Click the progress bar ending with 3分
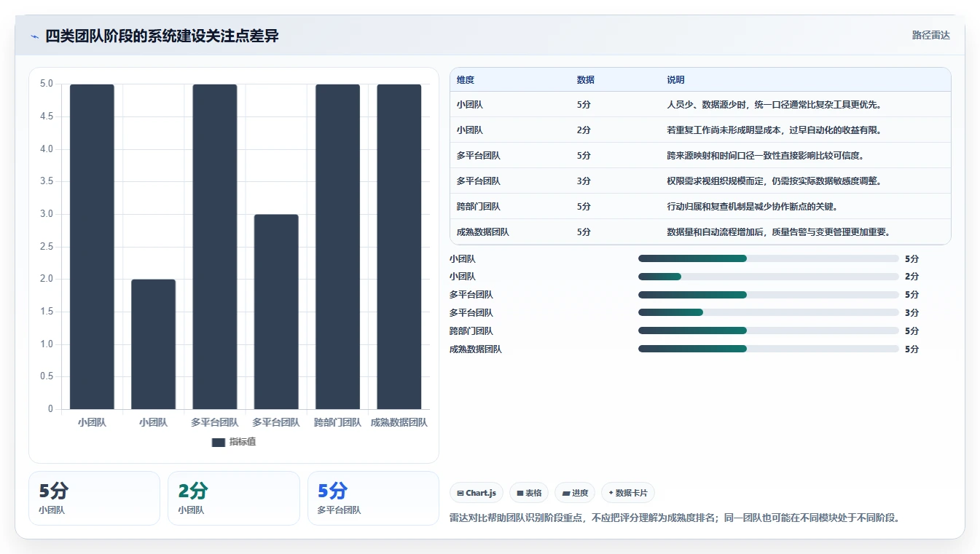Viewport: 980px width, 554px height. click(768, 312)
